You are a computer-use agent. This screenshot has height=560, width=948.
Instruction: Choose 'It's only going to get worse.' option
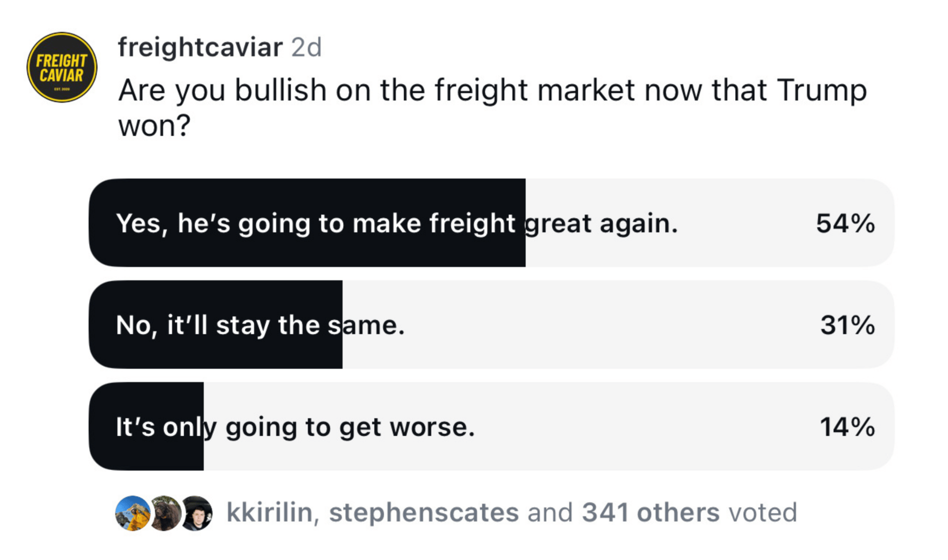(491, 426)
